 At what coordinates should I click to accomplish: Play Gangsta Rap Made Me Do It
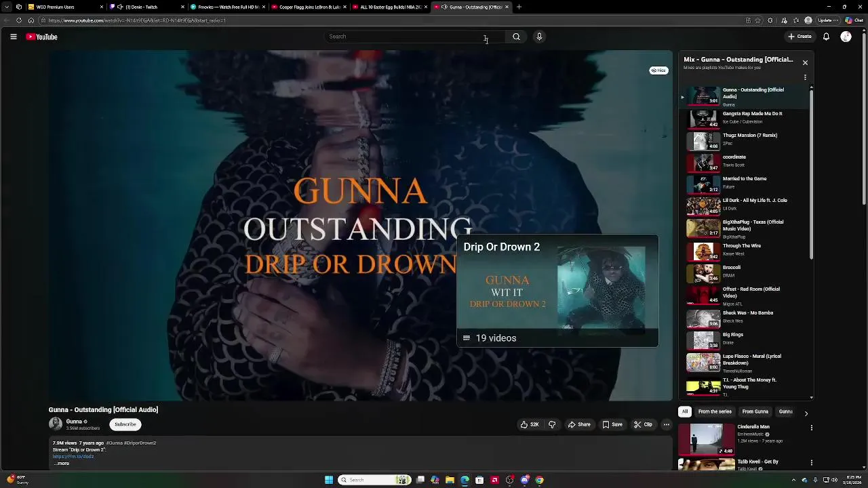point(746,118)
